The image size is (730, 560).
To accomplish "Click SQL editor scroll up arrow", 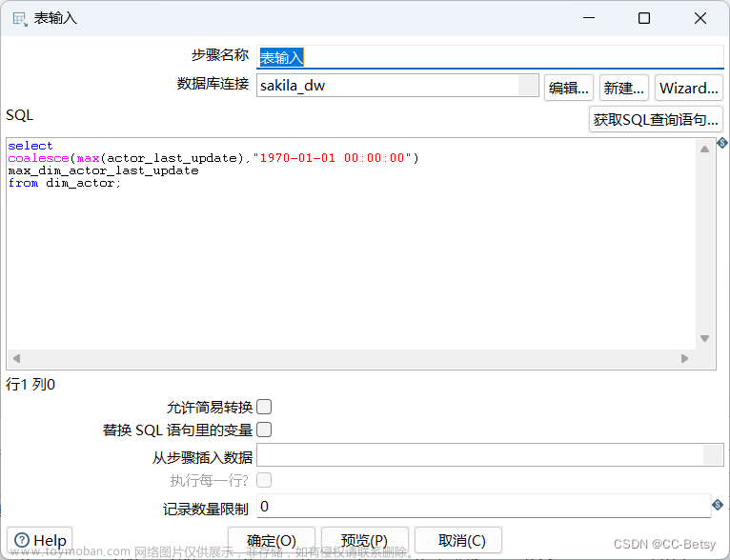I will 705,150.
